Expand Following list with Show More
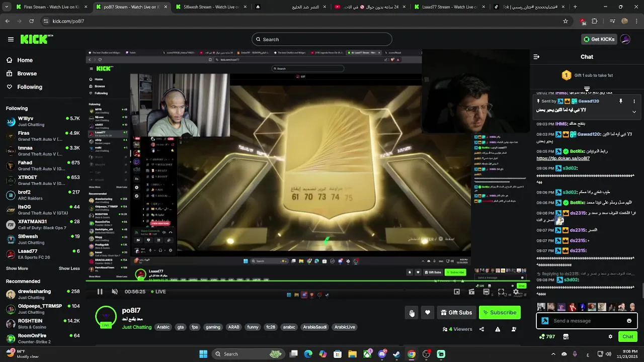This screenshot has width=644, height=362. coord(17,268)
